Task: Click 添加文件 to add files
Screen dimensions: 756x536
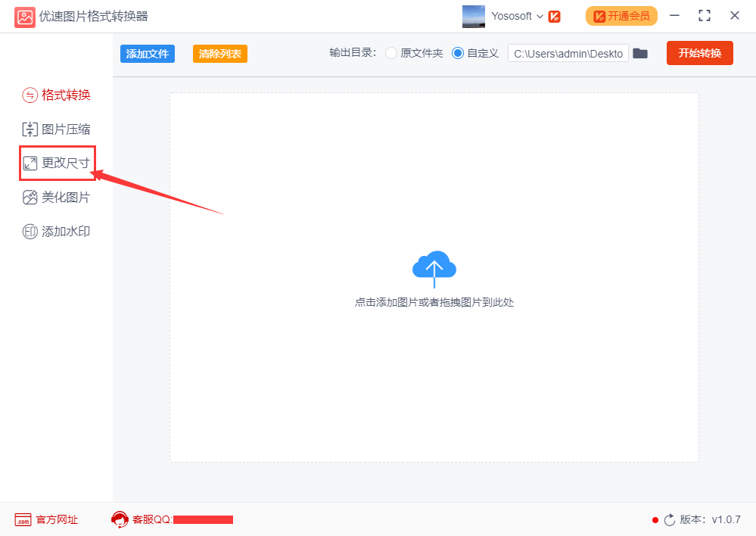Action: pos(147,53)
